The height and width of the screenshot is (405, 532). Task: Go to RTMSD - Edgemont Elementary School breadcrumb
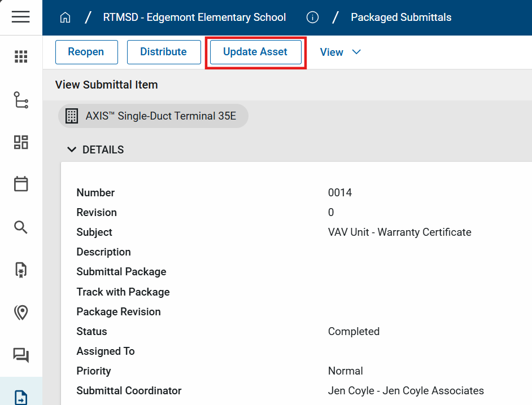(x=194, y=17)
